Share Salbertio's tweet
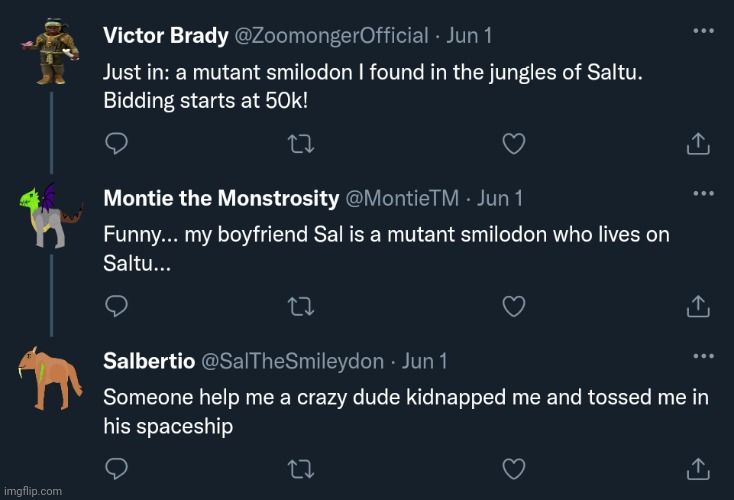 coord(698,467)
